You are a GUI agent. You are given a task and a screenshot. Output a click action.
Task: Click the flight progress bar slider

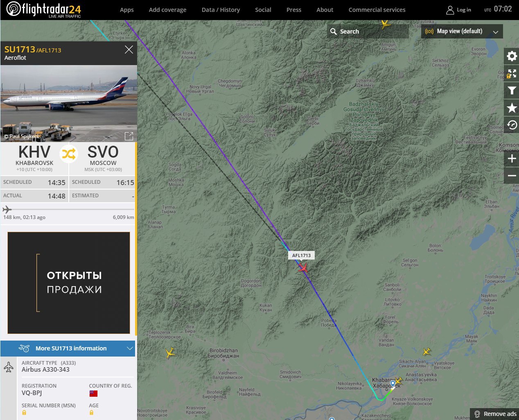point(68,210)
